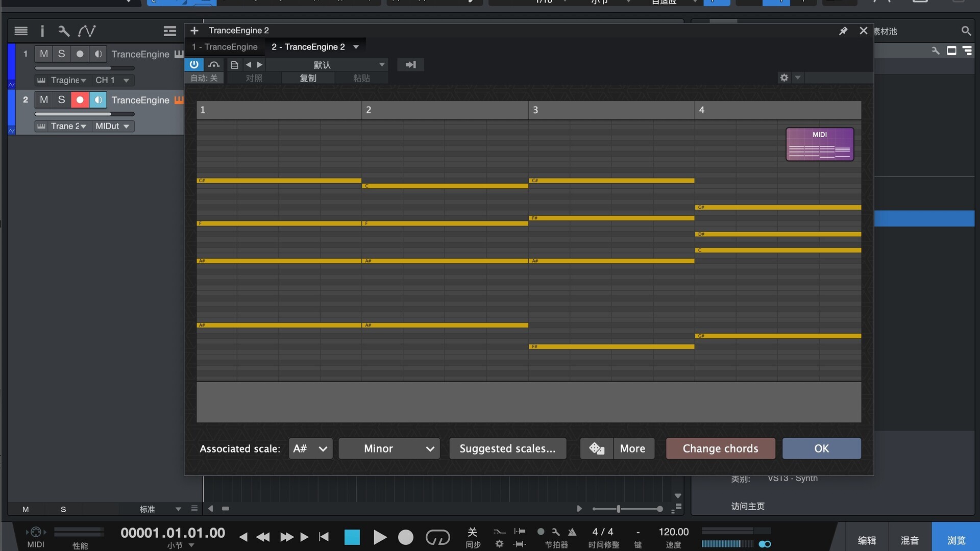Mute track 2 TranceEngine
Screen dimensions: 980x551
[x=44, y=99]
